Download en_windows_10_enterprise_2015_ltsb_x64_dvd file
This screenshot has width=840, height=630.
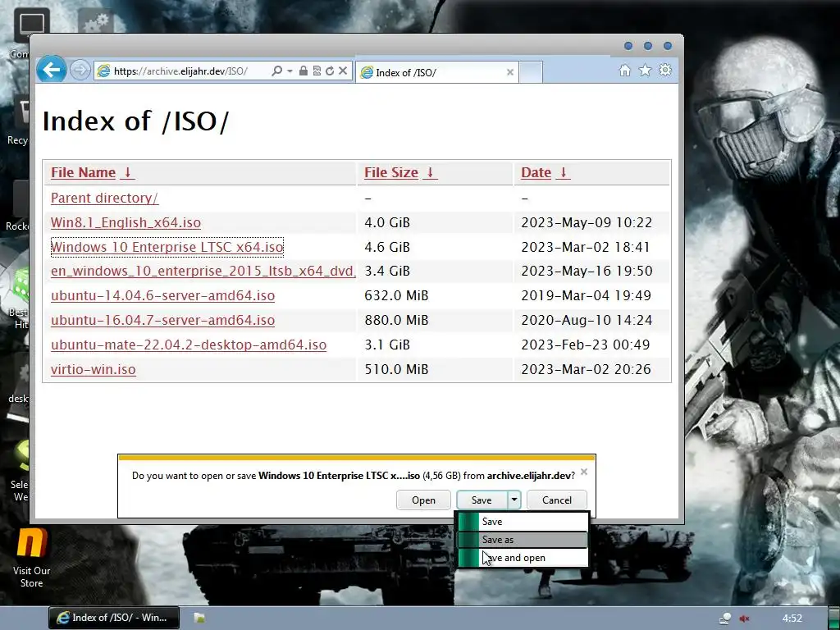203,271
